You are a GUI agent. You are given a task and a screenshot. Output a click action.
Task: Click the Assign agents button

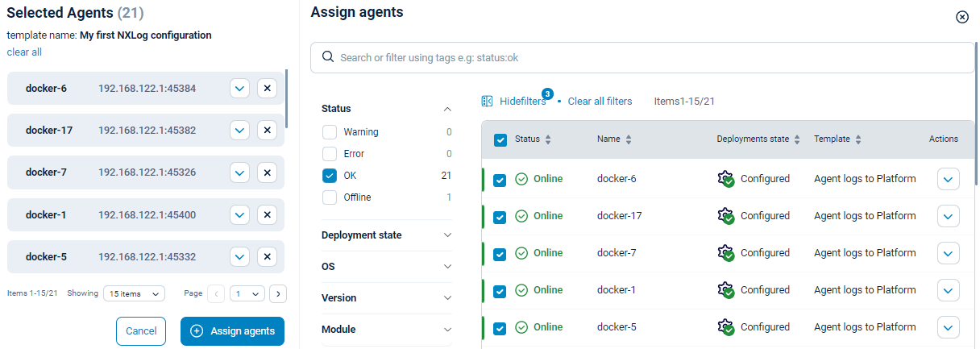coord(232,331)
